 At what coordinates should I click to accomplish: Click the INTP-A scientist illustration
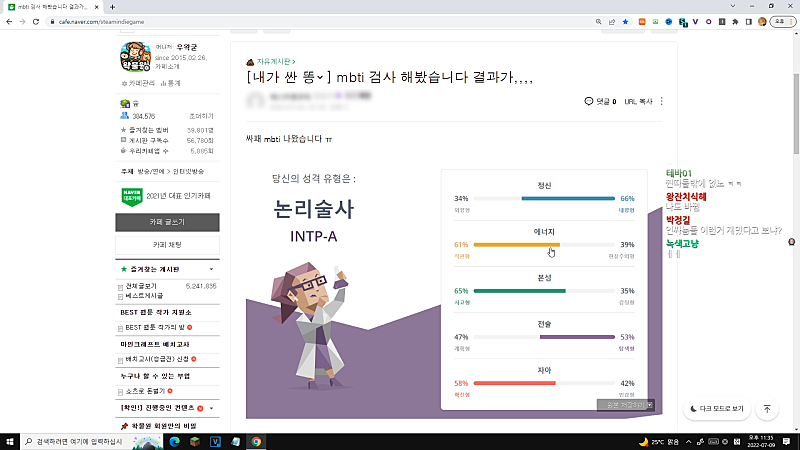[311, 327]
